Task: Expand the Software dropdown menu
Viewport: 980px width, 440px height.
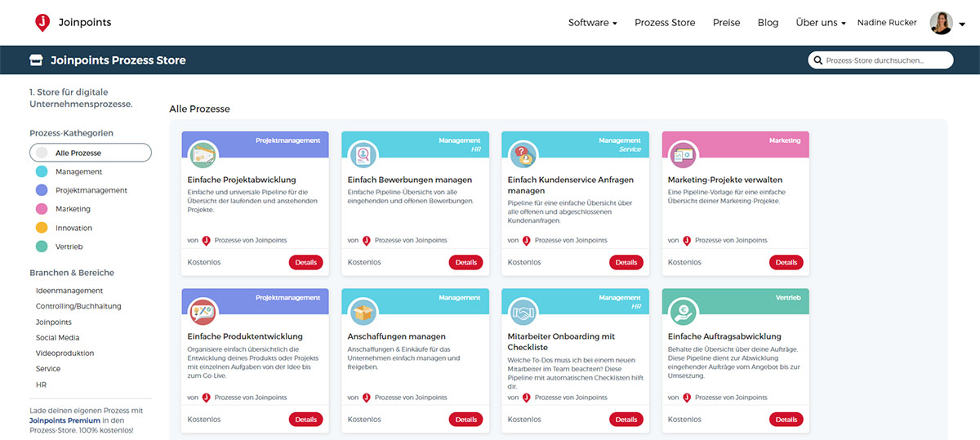Action: pyautogui.click(x=592, y=23)
